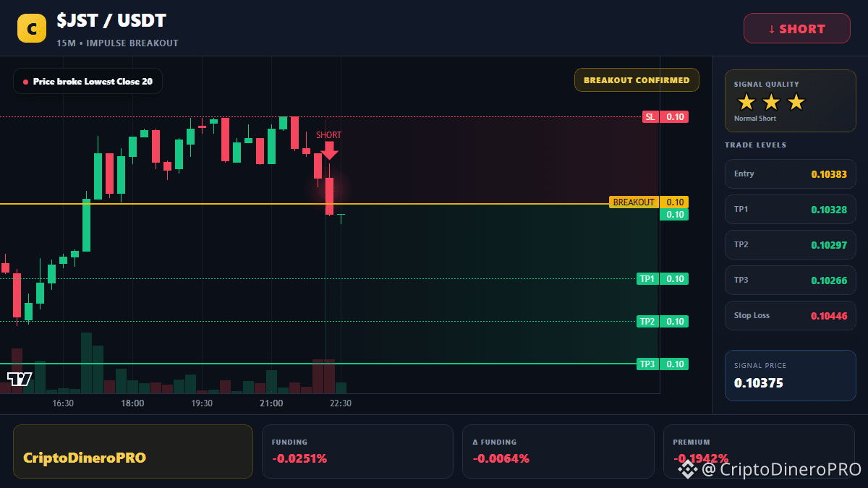Click the SHORT signal button

797,29
